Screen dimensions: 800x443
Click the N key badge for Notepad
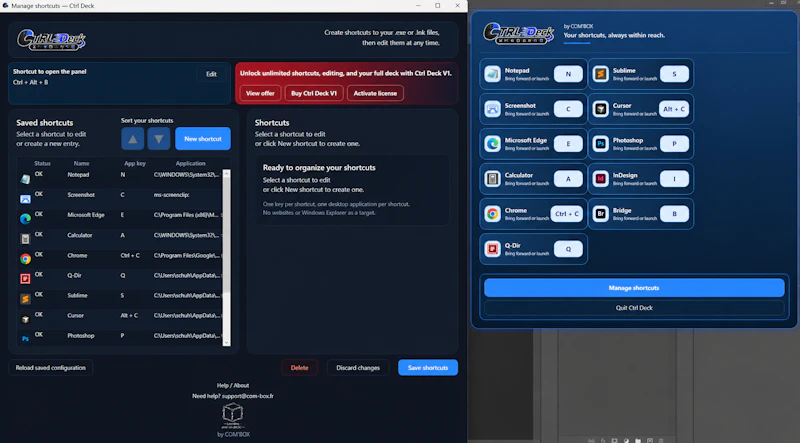568,74
